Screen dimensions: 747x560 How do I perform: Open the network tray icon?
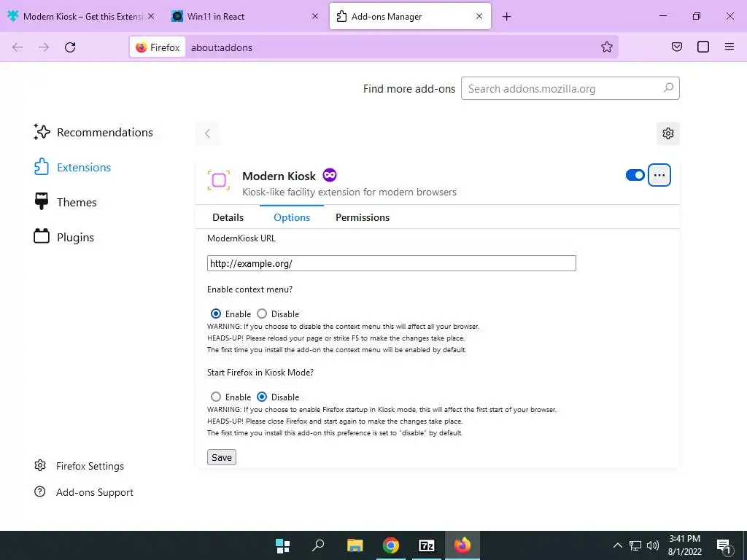635,545
